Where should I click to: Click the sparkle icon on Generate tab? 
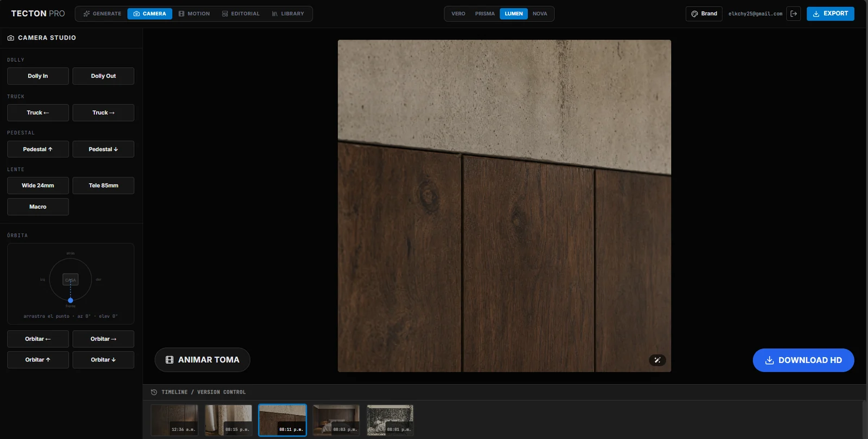86,14
